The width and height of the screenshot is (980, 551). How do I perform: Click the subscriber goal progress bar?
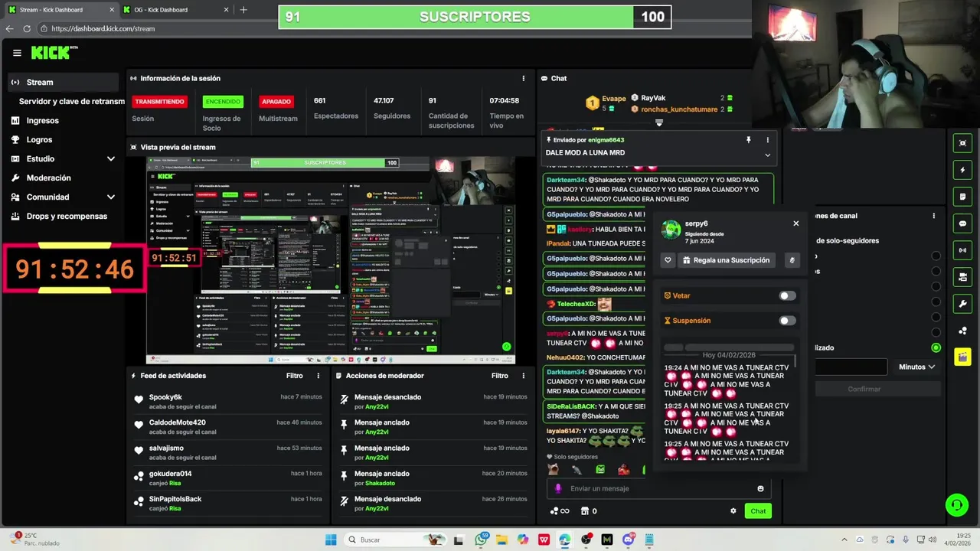click(x=475, y=17)
